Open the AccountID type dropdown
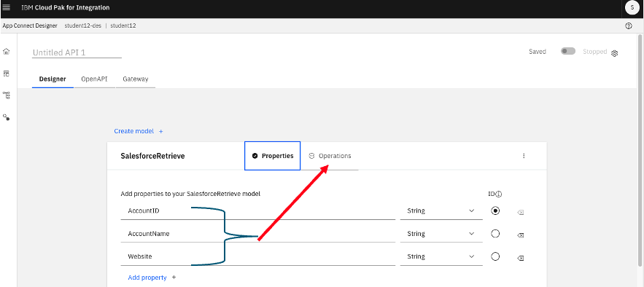 (x=441, y=211)
